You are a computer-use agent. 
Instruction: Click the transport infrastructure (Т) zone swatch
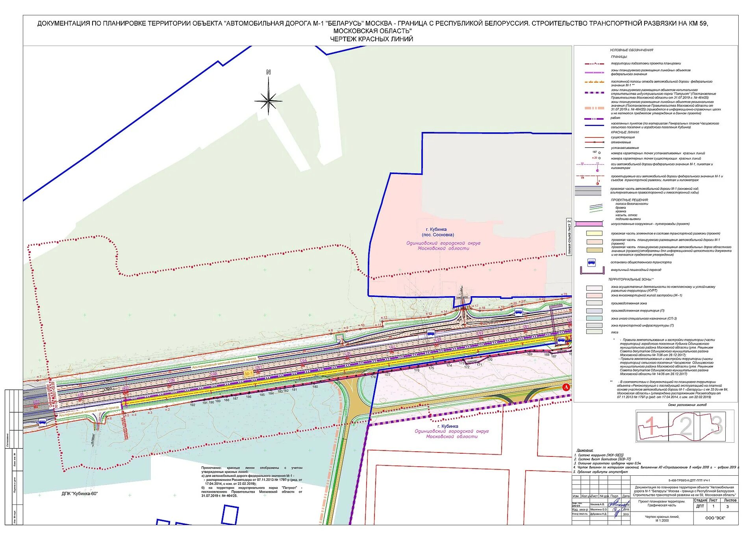click(x=594, y=326)
